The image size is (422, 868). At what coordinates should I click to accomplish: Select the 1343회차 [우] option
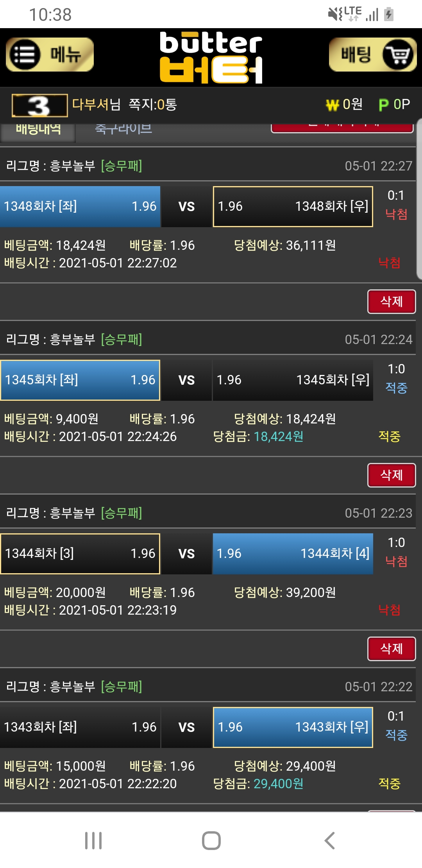pyautogui.click(x=293, y=727)
